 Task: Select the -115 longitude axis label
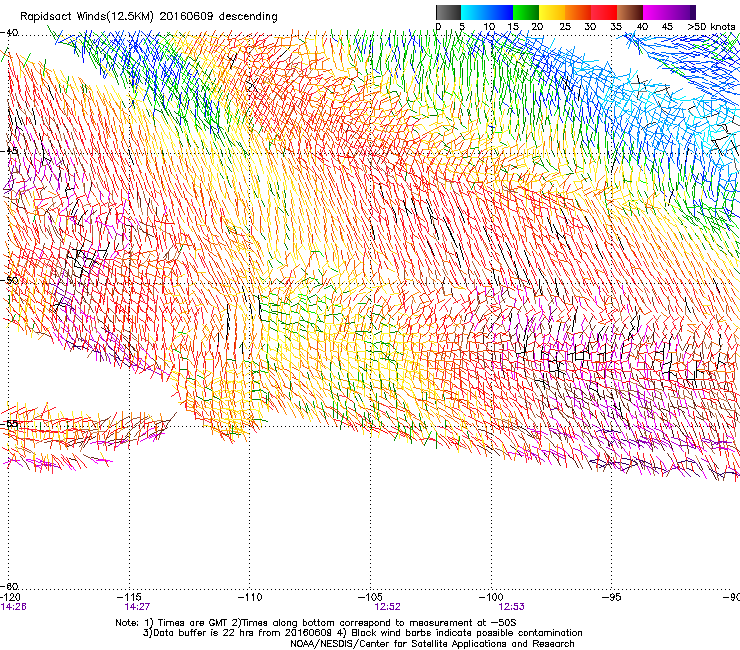129,597
